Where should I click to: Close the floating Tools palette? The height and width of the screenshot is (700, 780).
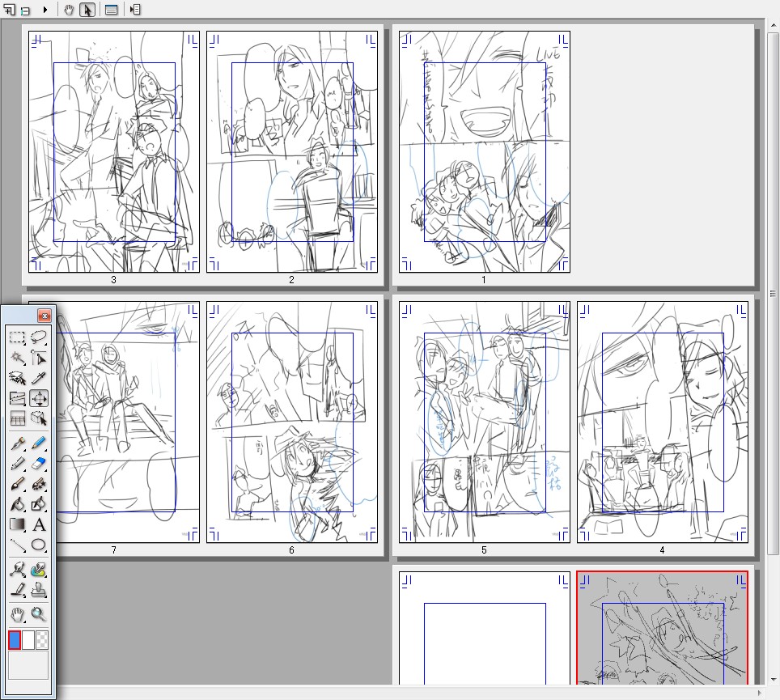45,316
